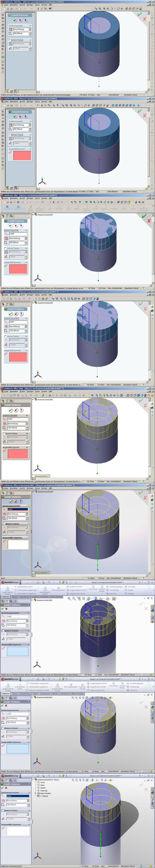Click 360.00Grad angle field in SolidWorks 2006
Viewport: 155px width, 868px height.
coord(16,428)
